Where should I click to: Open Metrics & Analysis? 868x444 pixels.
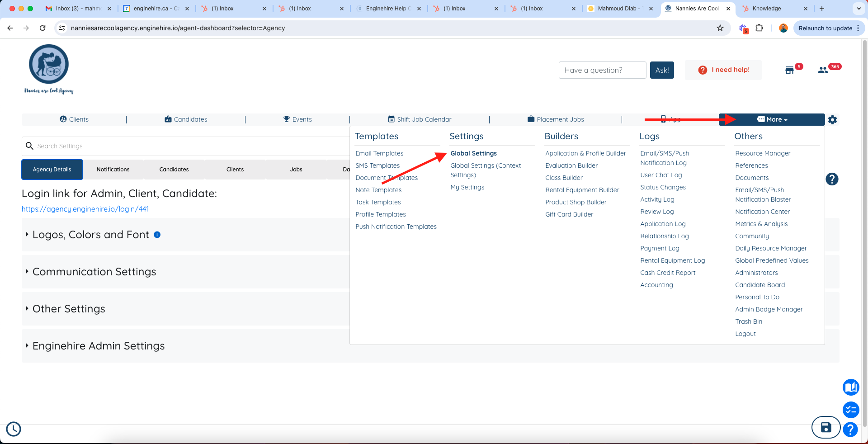pos(761,224)
